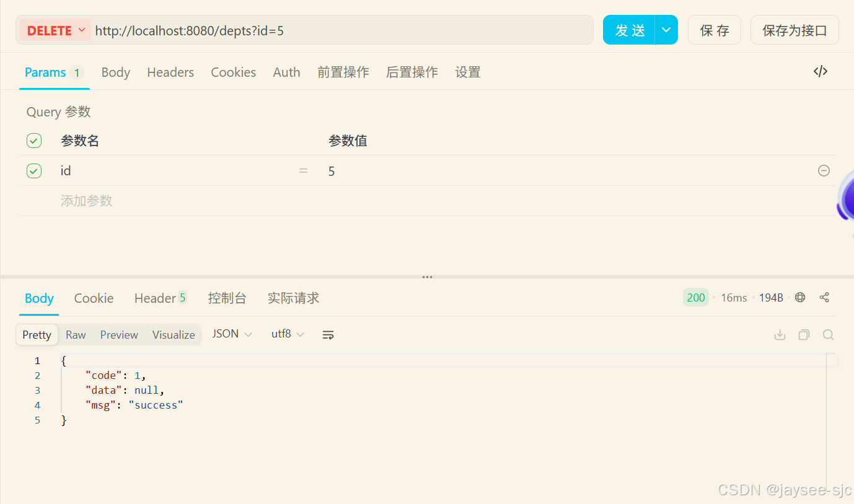
Task: Open the response Header tab
Action: click(x=161, y=298)
